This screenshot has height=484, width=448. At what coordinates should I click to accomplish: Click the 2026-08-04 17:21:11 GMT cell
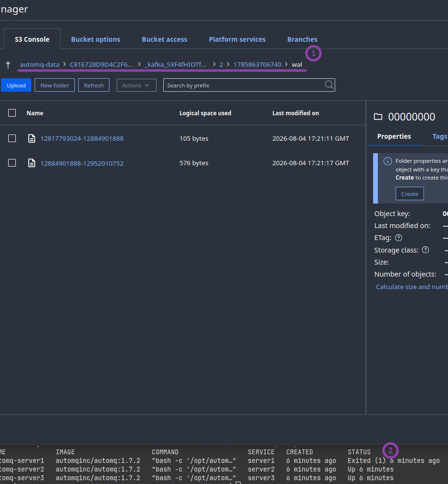point(311,138)
